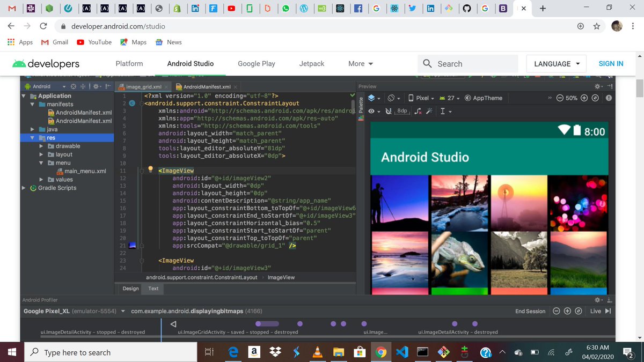Open the More navigation dropdown

(361, 63)
